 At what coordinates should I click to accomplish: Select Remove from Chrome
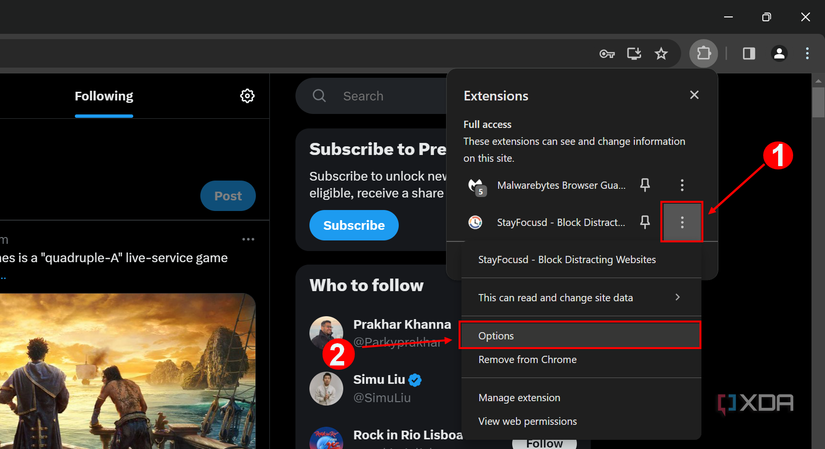(x=581, y=360)
